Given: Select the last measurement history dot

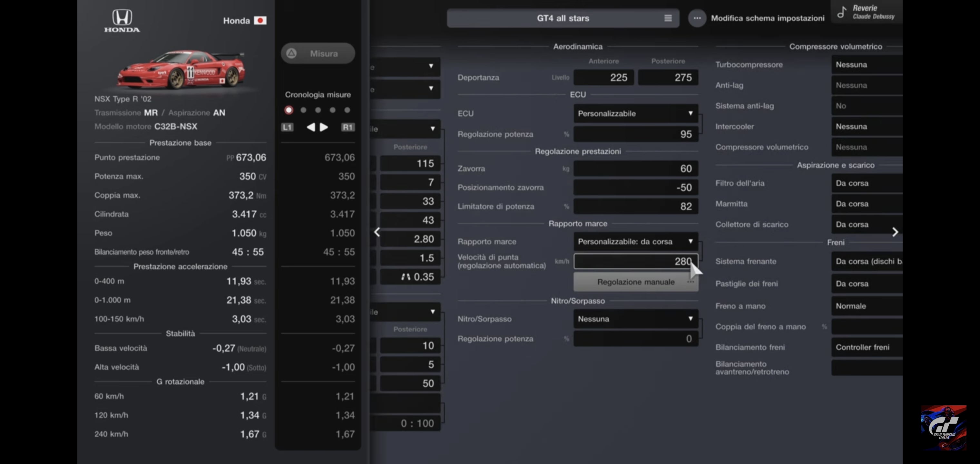Looking at the screenshot, I should (347, 110).
